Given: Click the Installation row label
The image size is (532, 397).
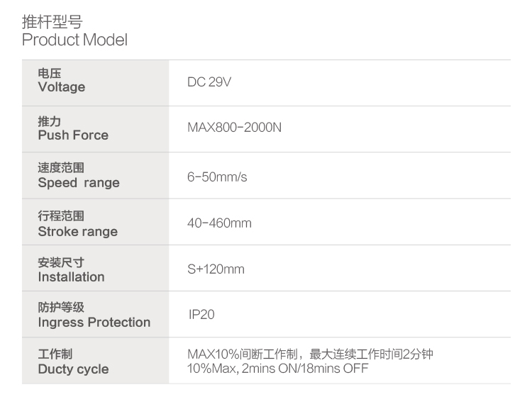Looking at the screenshot, I should pyautogui.click(x=71, y=277).
